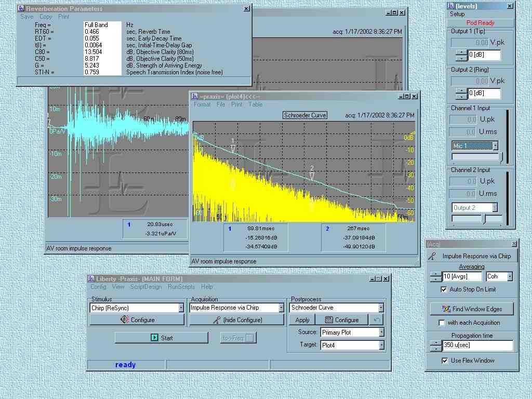532x399 pixels.
Task: Click Find Window Edges button
Action: [471, 309]
